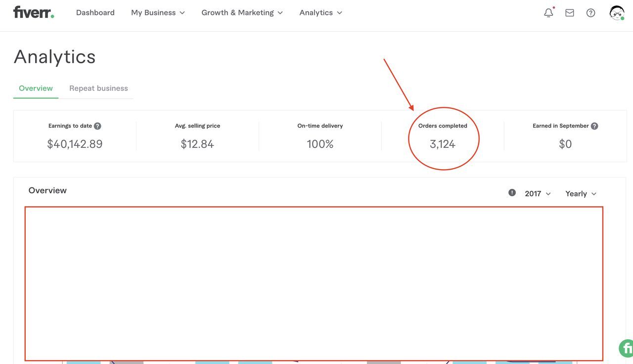Open the Yearly period dropdown
633x364 pixels.
tap(581, 194)
